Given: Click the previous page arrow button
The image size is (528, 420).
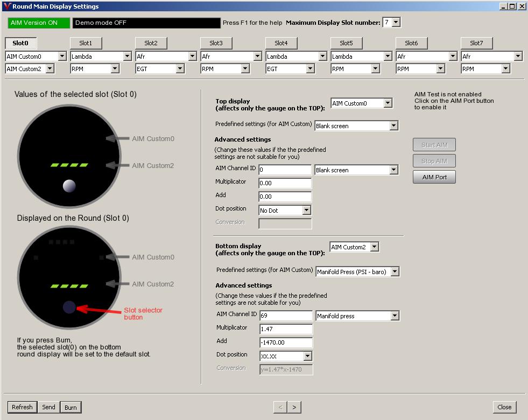Looking at the screenshot, I should [280, 407].
